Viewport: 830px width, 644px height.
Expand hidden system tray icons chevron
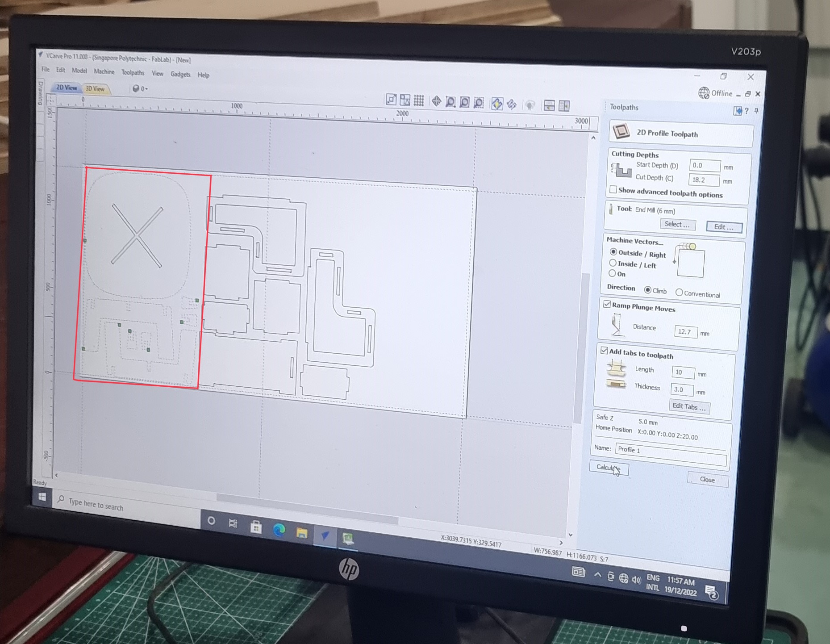(597, 575)
